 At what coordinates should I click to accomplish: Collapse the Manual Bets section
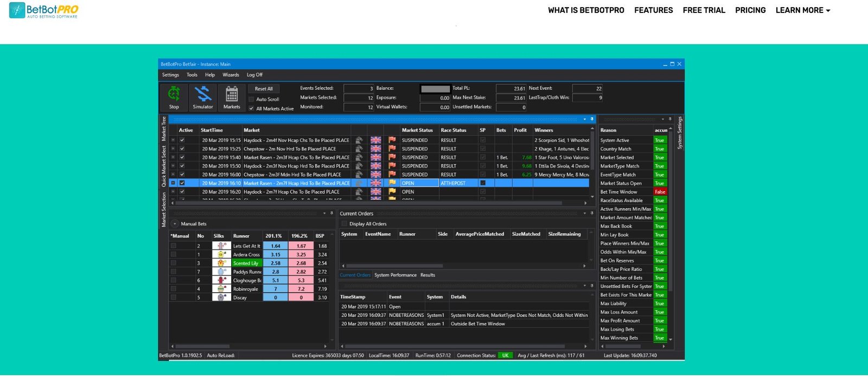(x=175, y=223)
